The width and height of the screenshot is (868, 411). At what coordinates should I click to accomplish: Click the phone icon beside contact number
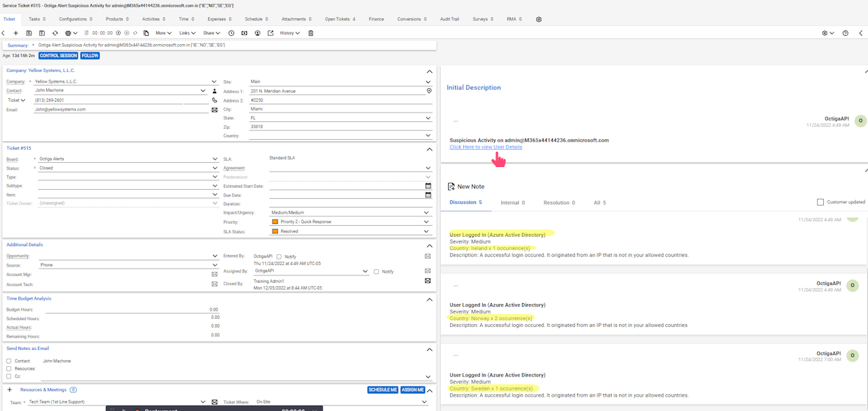point(214,100)
